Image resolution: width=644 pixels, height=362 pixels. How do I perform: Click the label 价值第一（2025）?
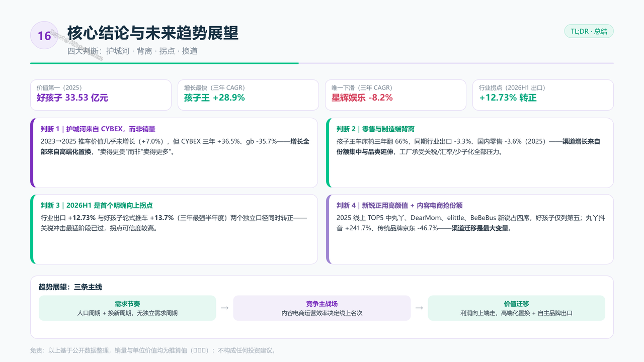point(59,87)
